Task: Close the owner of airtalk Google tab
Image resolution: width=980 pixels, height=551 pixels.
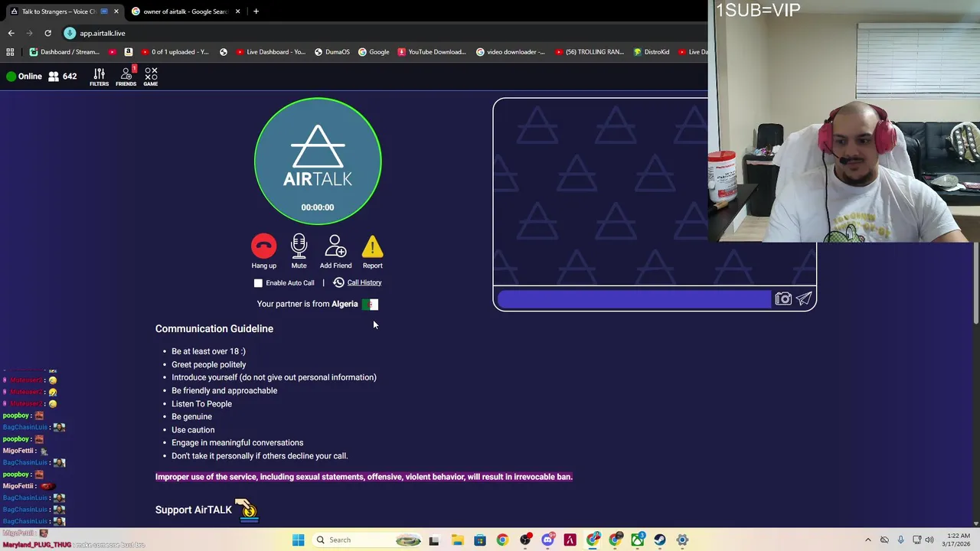Action: (237, 11)
